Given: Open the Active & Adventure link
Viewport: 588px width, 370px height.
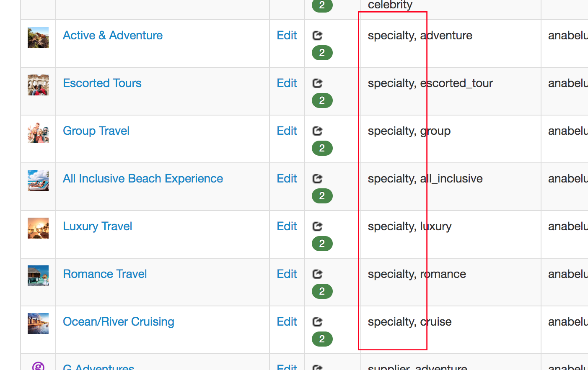Looking at the screenshot, I should 113,36.
